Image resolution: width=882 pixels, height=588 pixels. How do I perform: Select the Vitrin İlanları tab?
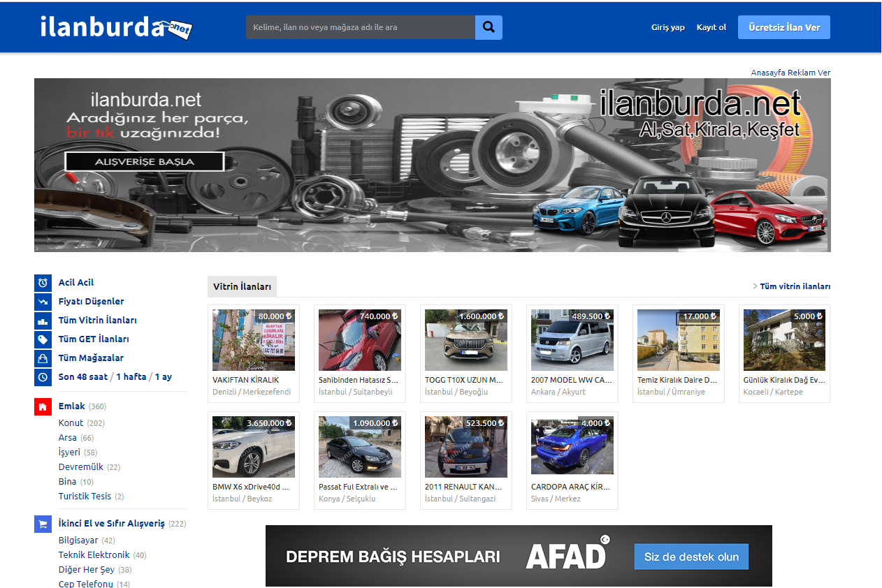pos(242,286)
